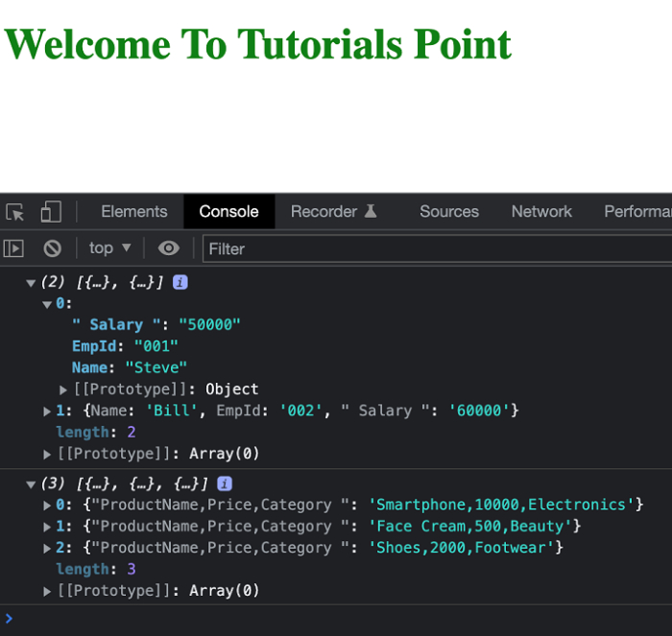Screen dimensions: 672x636
Task: Toggle the device toolbar icon
Action: tap(51, 212)
